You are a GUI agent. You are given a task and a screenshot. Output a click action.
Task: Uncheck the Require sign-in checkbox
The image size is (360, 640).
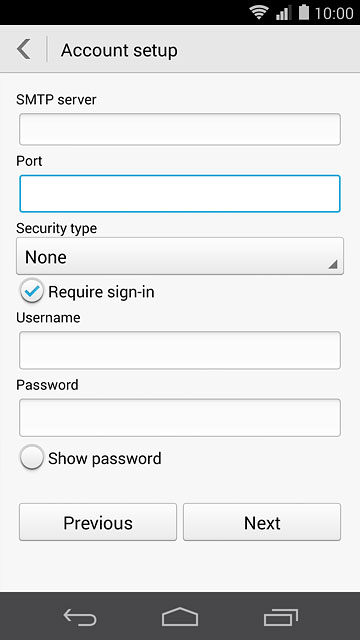tap(31, 291)
